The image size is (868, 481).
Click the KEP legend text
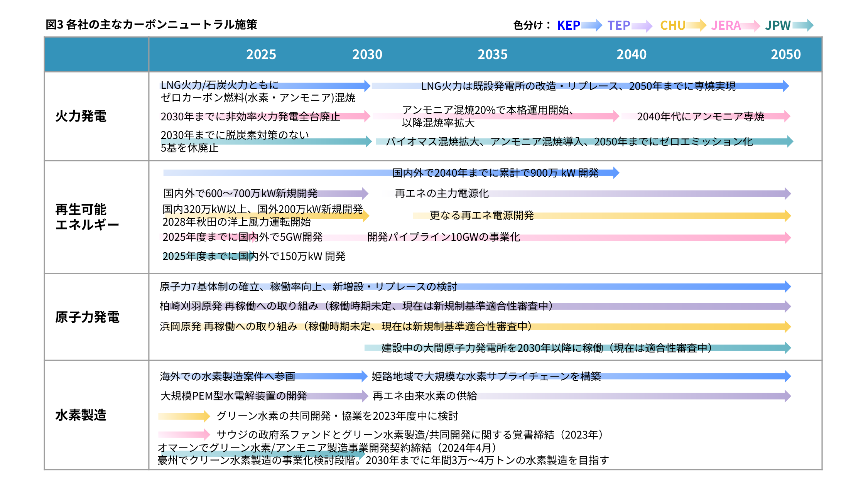(568, 25)
